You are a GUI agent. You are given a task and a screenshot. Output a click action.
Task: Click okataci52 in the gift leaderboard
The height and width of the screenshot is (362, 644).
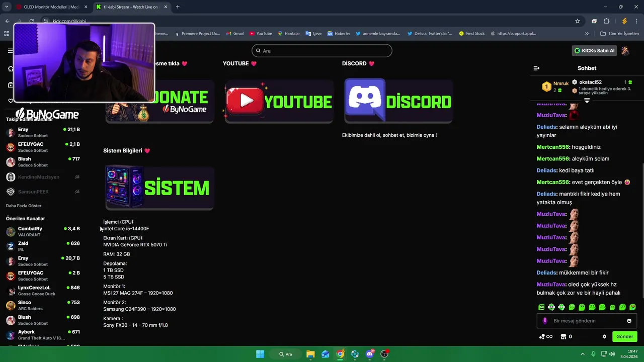click(590, 82)
